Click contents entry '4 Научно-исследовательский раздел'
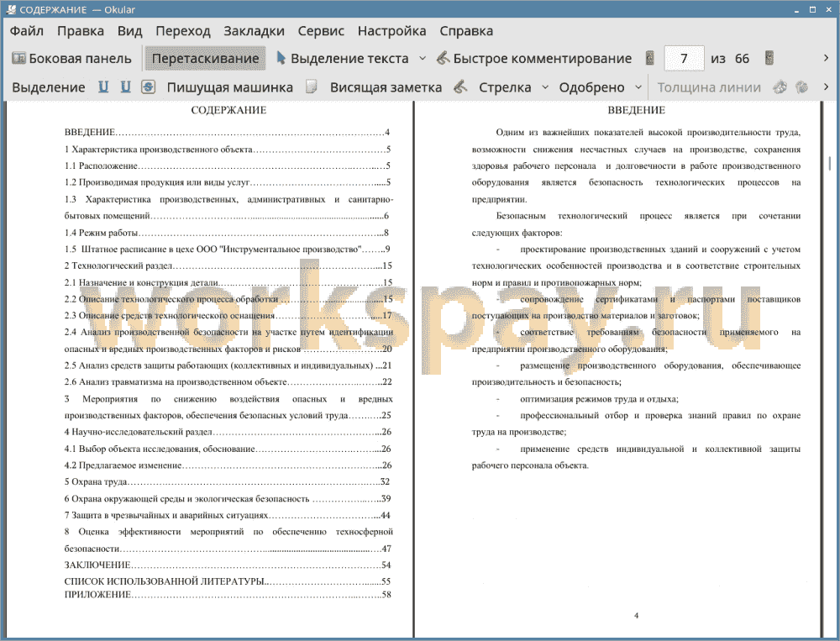The width and height of the screenshot is (840, 641). point(228,432)
